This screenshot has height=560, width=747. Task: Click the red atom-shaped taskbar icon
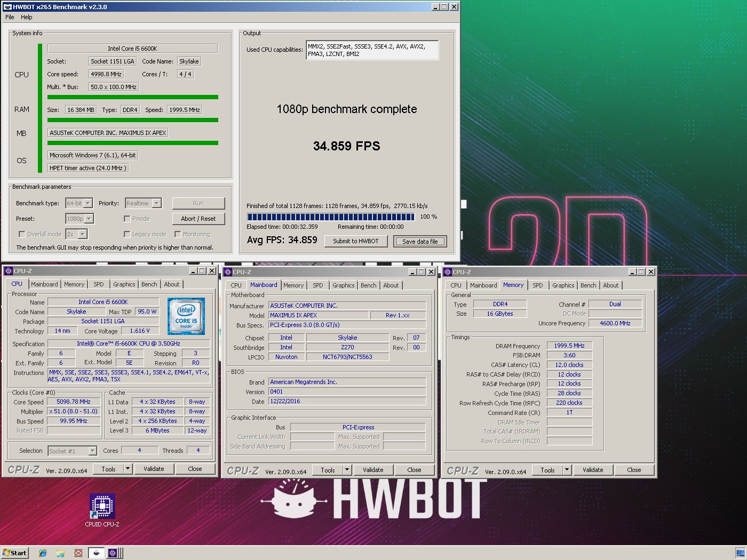pyautogui.click(x=78, y=553)
